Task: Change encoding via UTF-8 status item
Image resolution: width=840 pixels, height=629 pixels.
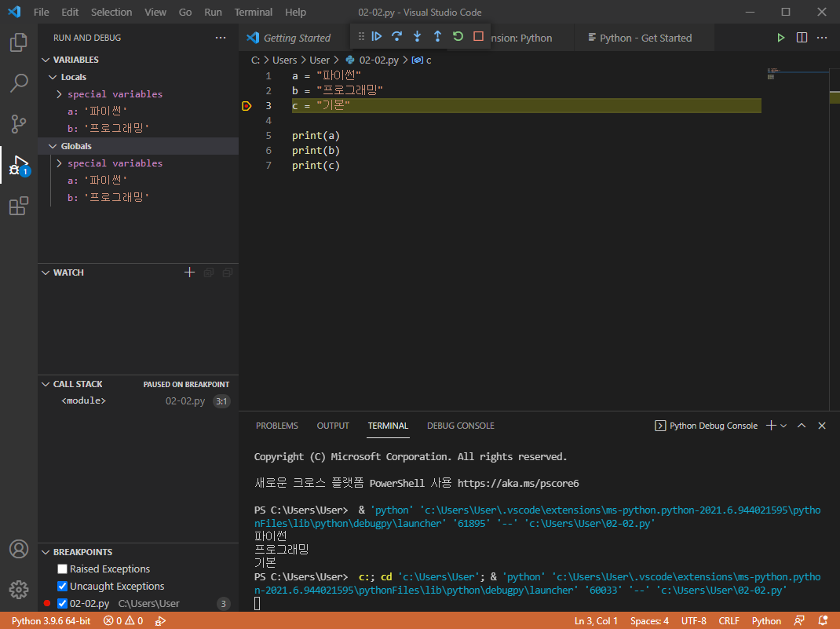Action: (694, 621)
